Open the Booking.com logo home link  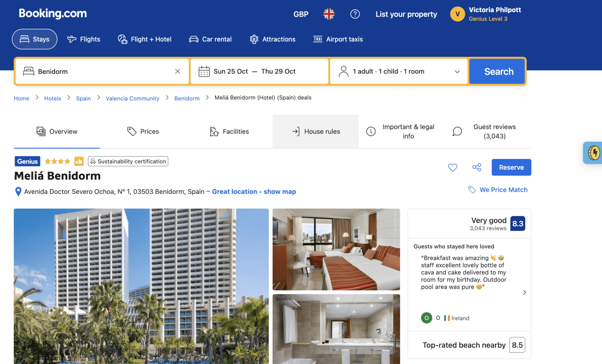point(53,14)
